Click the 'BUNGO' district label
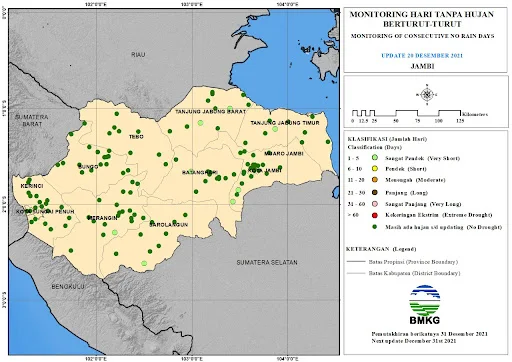The image size is (512, 362). point(88,167)
